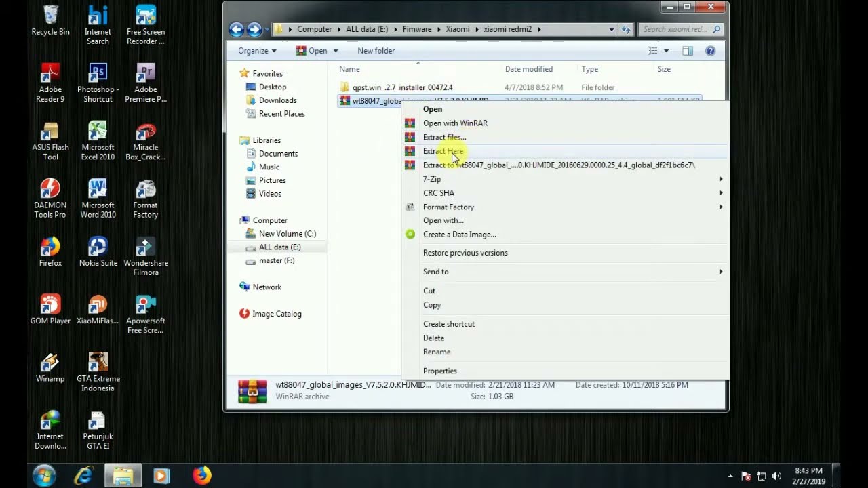Viewport: 868px width, 488px height.
Task: Open Microsoft Word 2010 desktop icon
Action: tap(98, 199)
